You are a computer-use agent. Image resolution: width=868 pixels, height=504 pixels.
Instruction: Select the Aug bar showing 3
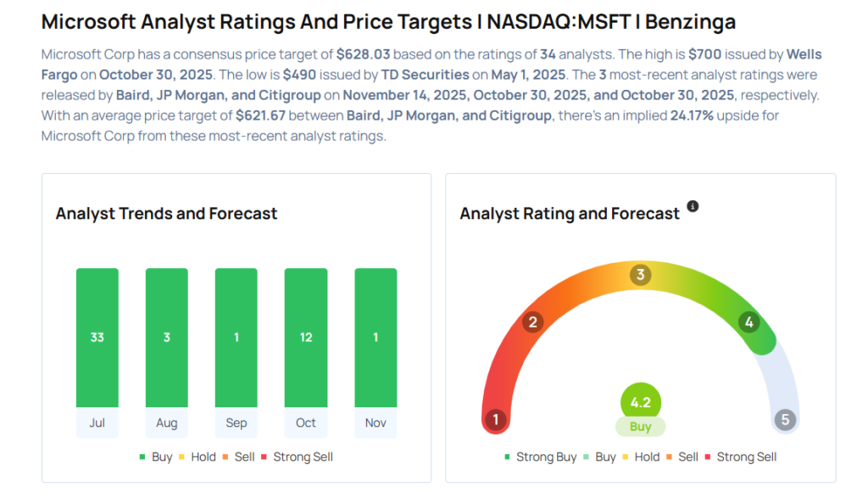pyautogui.click(x=167, y=338)
